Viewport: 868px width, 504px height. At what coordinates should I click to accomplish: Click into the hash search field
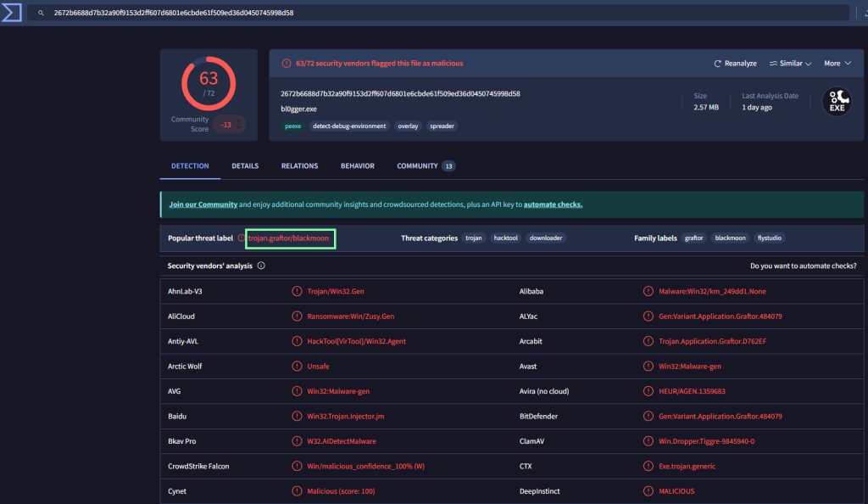[x=424, y=14]
